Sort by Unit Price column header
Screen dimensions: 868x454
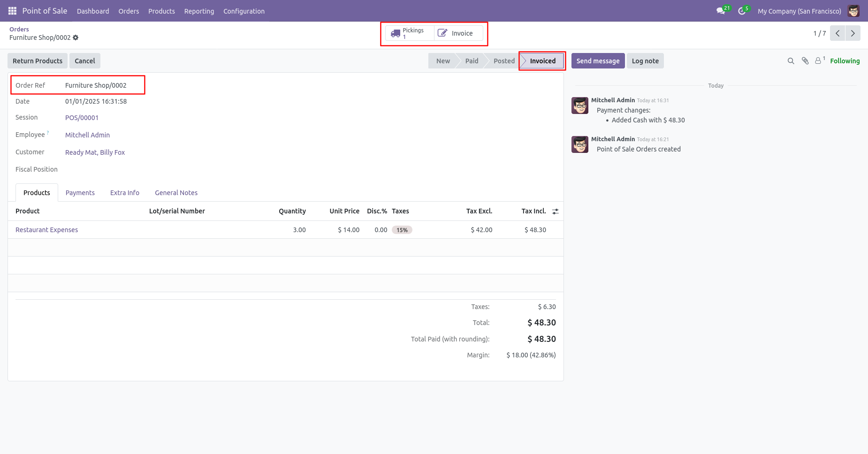tap(344, 211)
